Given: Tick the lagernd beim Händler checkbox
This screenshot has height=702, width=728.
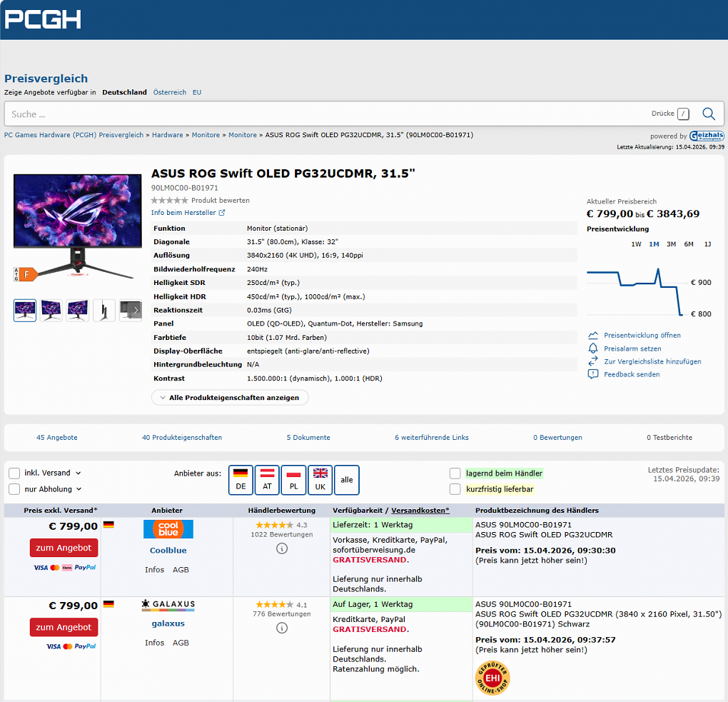Looking at the screenshot, I should (455, 473).
